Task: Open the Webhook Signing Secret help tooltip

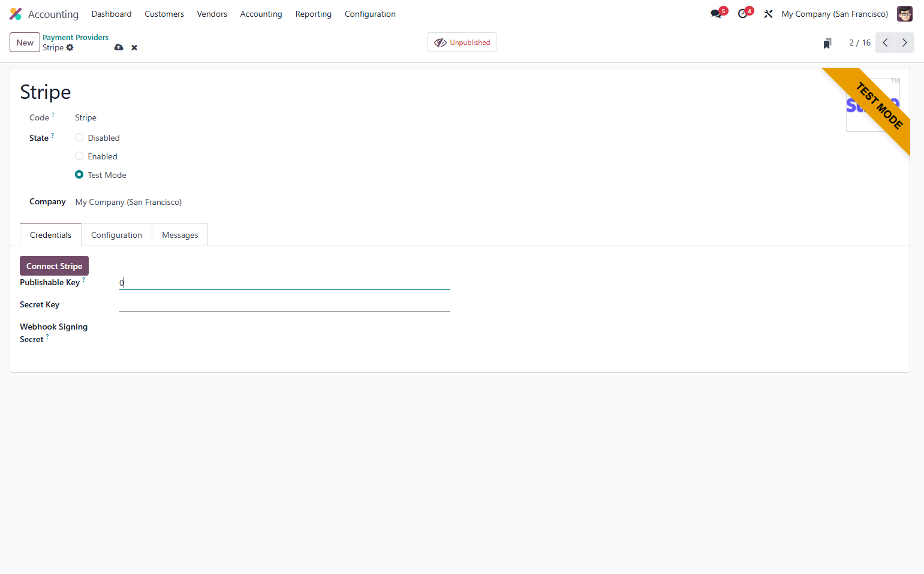Action: [47, 337]
